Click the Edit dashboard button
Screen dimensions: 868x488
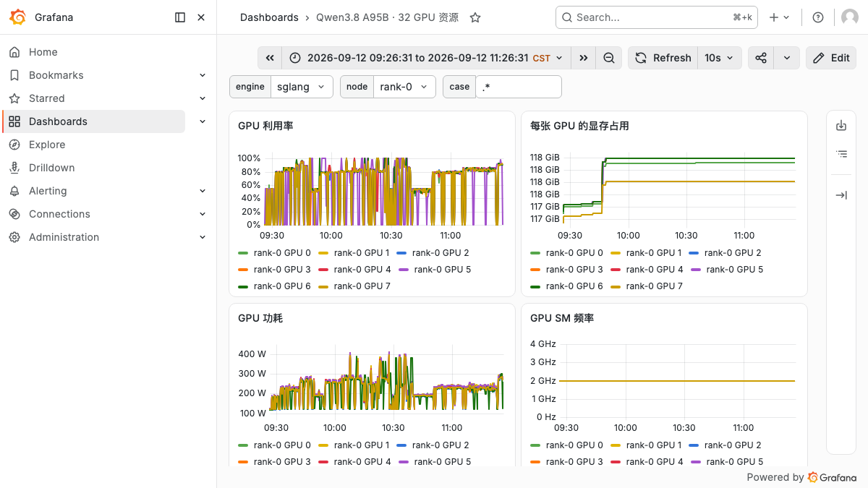pos(831,58)
